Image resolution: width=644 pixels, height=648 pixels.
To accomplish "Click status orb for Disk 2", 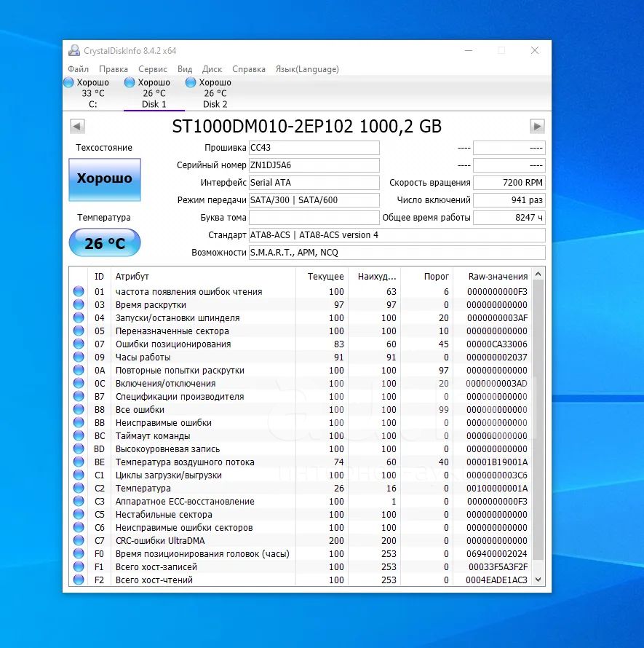I will pyautogui.click(x=191, y=82).
